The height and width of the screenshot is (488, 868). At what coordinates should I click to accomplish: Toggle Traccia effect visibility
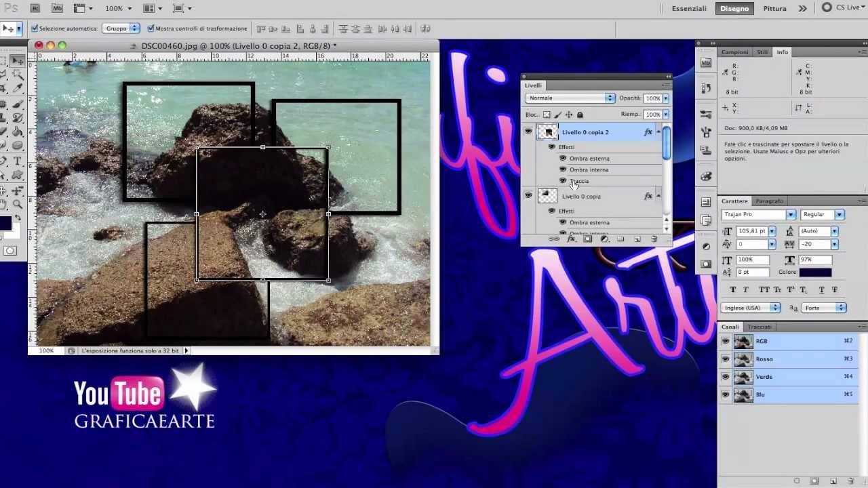[563, 181]
